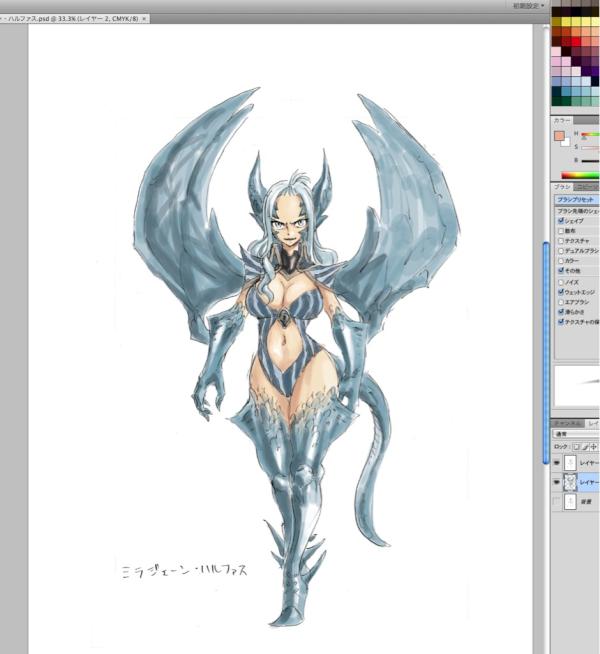Pick the bright pure red swatch
Screen dimensions: 600x654
pyautogui.click(x=576, y=41)
